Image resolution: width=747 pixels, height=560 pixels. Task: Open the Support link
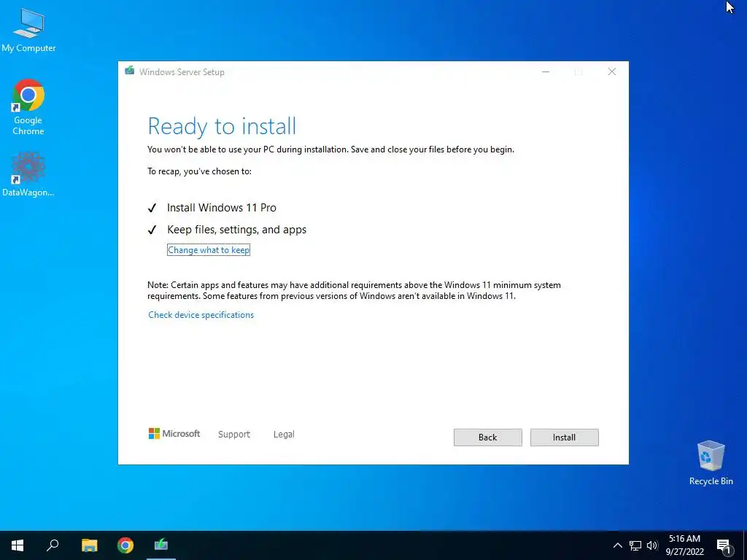234,435
